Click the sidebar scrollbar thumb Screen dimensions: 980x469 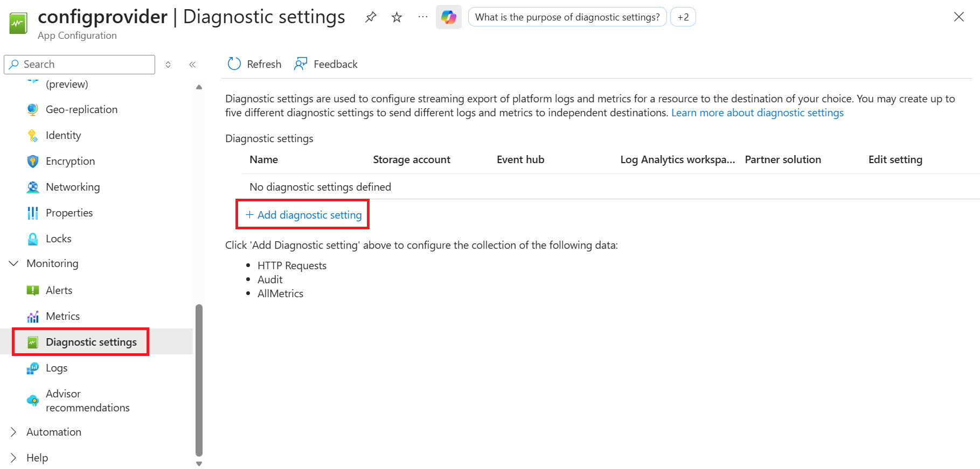point(199,380)
